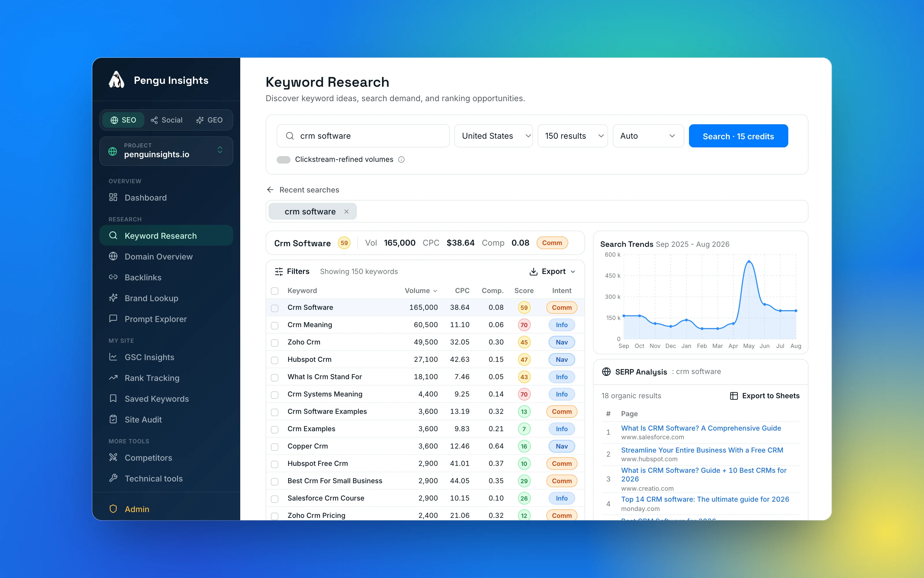Open Domain Overview in sidebar
The height and width of the screenshot is (578, 924).
click(166, 256)
